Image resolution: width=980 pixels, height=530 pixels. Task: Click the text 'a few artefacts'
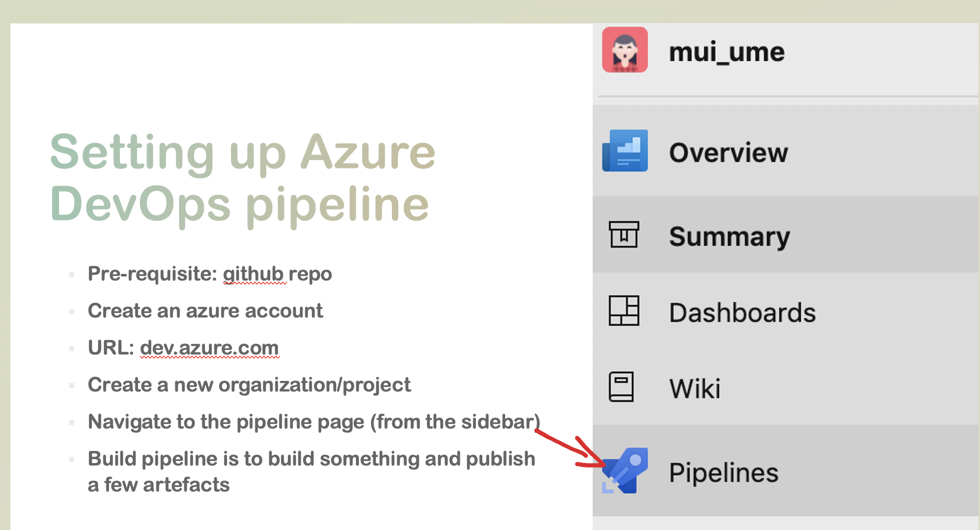pyautogui.click(x=158, y=485)
